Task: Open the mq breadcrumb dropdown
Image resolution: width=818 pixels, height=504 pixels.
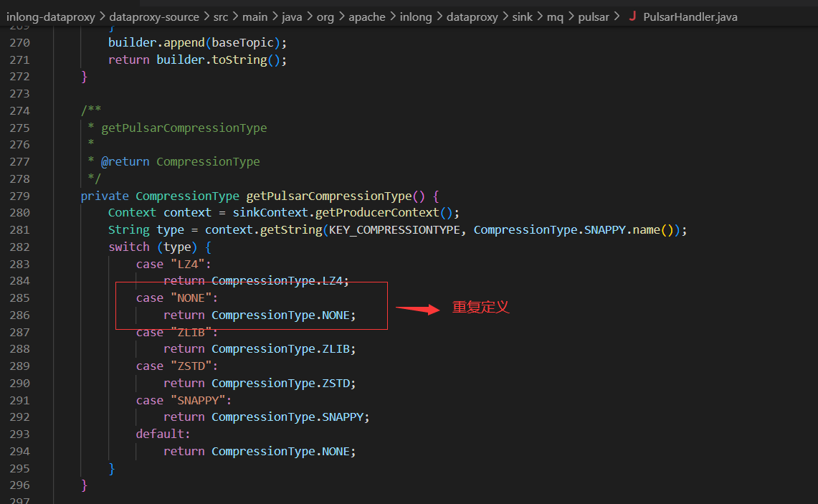Action: tap(555, 16)
